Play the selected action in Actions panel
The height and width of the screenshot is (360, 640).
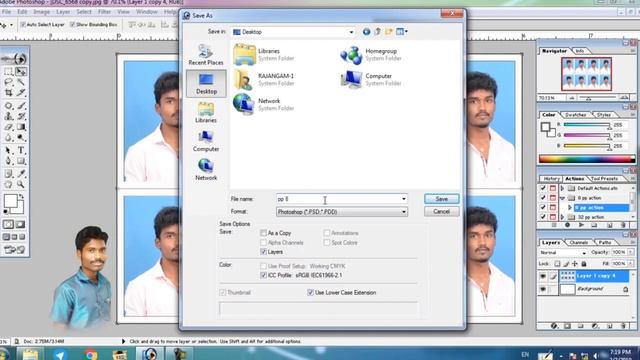coord(582,225)
